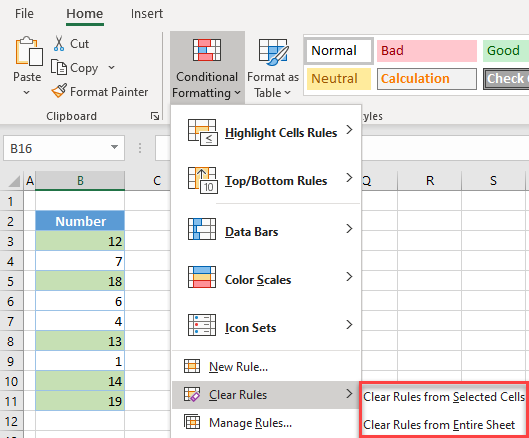Select the cell containing 7

point(80,261)
